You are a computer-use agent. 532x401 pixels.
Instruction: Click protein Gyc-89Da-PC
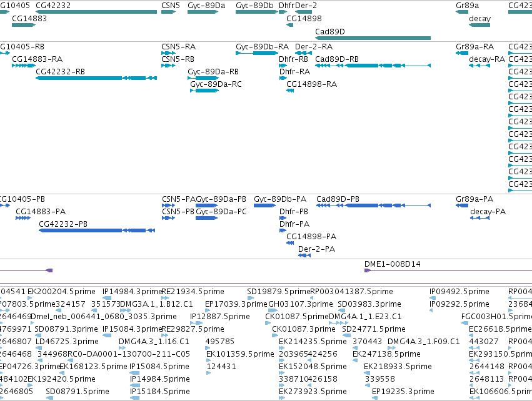221,212
